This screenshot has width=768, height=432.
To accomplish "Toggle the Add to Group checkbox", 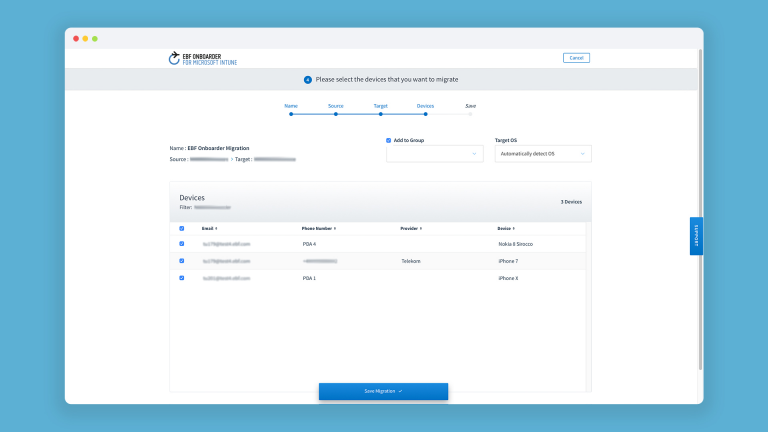I will pos(388,141).
